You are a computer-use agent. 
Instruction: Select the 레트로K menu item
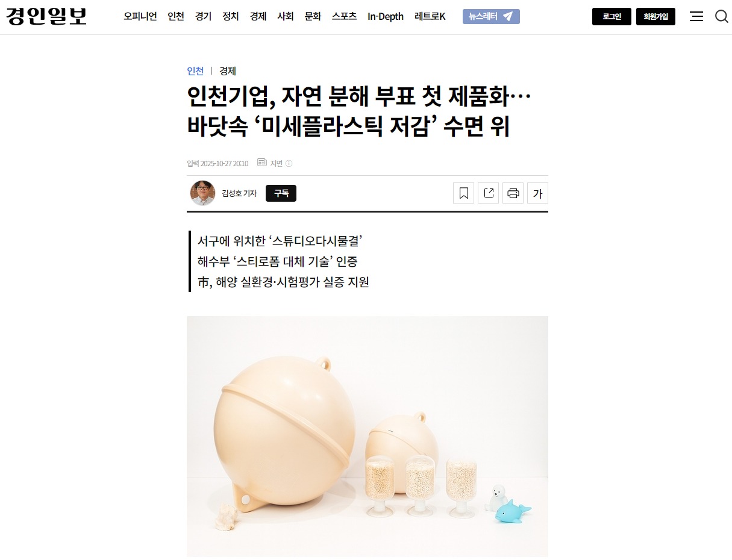point(430,16)
